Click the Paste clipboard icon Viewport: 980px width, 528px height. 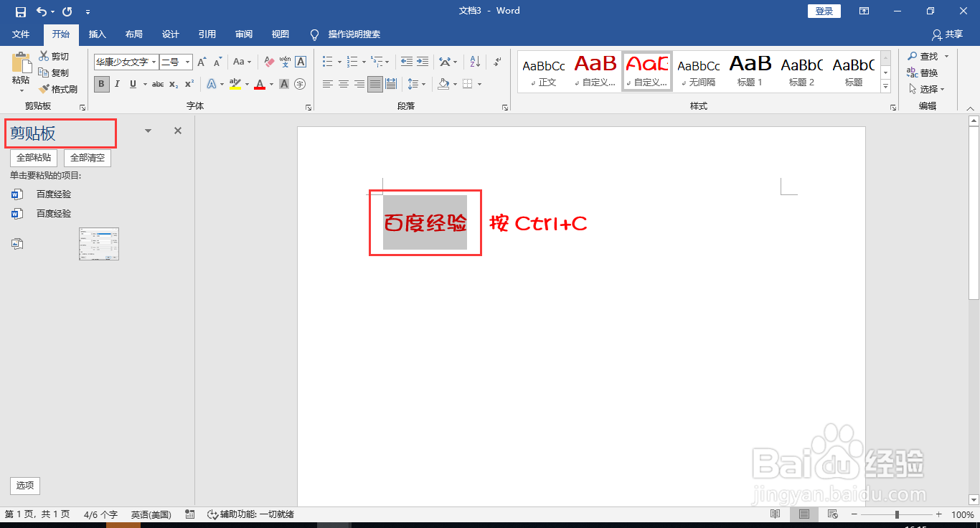(21, 63)
